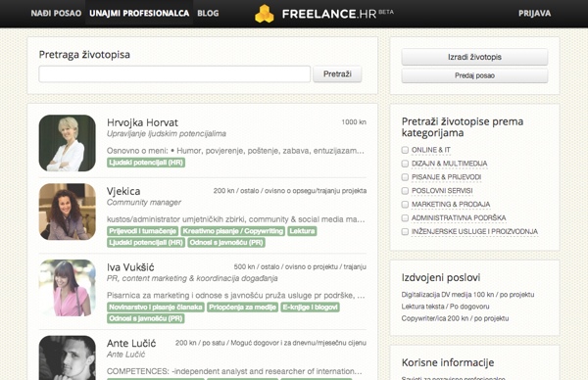The height and width of the screenshot is (380, 588).
Task: Open the NAĐI POSAO menu item
Action: pos(56,13)
